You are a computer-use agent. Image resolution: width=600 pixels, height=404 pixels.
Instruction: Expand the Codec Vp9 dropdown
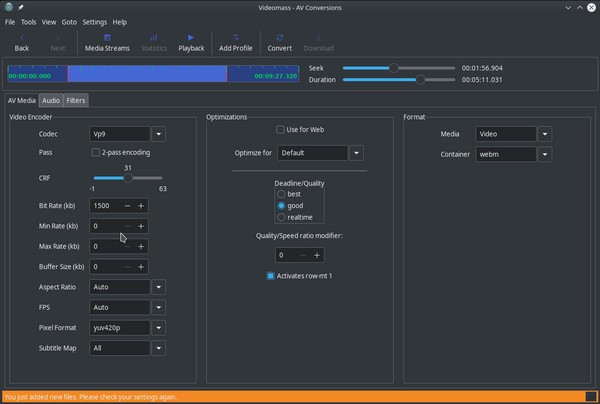(159, 133)
